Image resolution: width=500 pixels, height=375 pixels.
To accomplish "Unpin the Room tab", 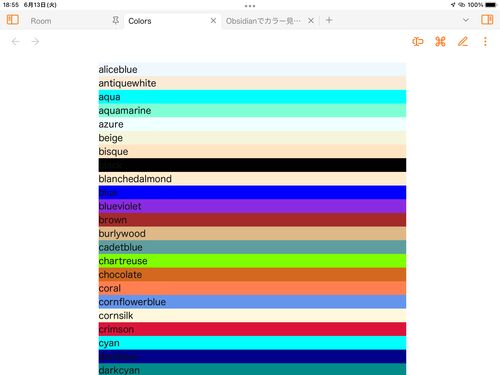I will coord(115,20).
